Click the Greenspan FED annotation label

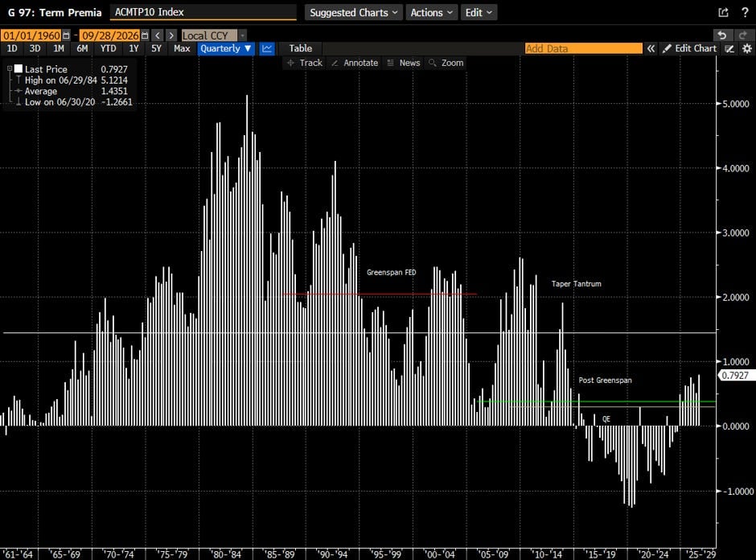tap(391, 273)
